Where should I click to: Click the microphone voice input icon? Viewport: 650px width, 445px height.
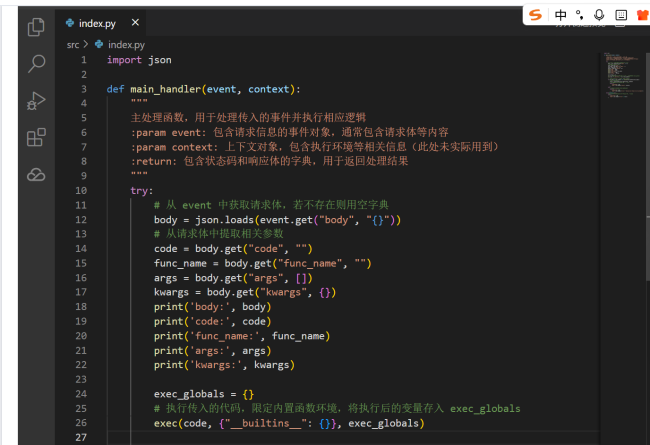599,15
